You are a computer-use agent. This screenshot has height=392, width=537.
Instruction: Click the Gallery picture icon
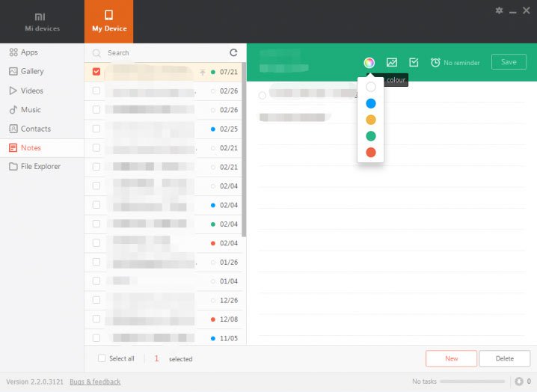tap(13, 71)
